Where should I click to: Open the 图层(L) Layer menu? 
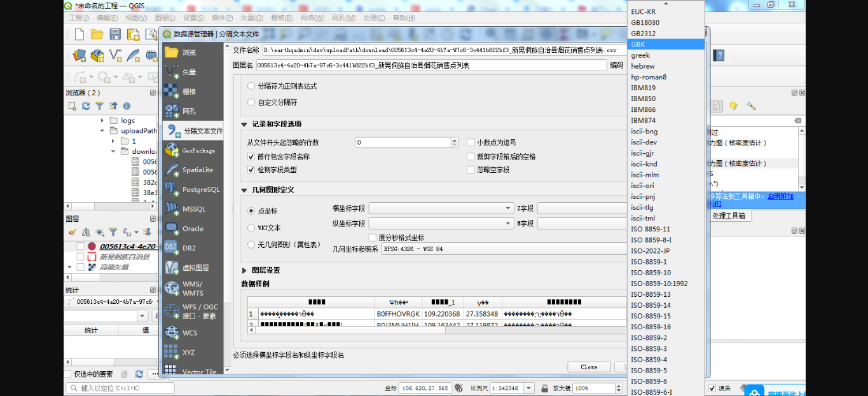tap(165, 18)
